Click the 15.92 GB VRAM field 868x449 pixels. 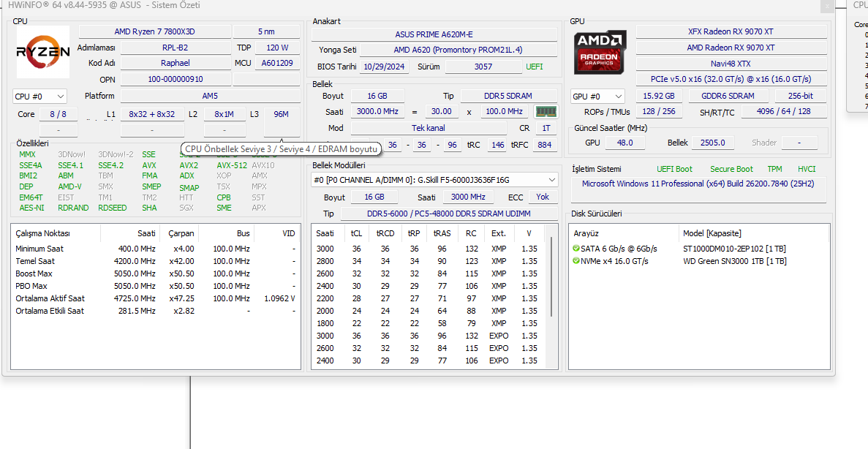point(659,96)
